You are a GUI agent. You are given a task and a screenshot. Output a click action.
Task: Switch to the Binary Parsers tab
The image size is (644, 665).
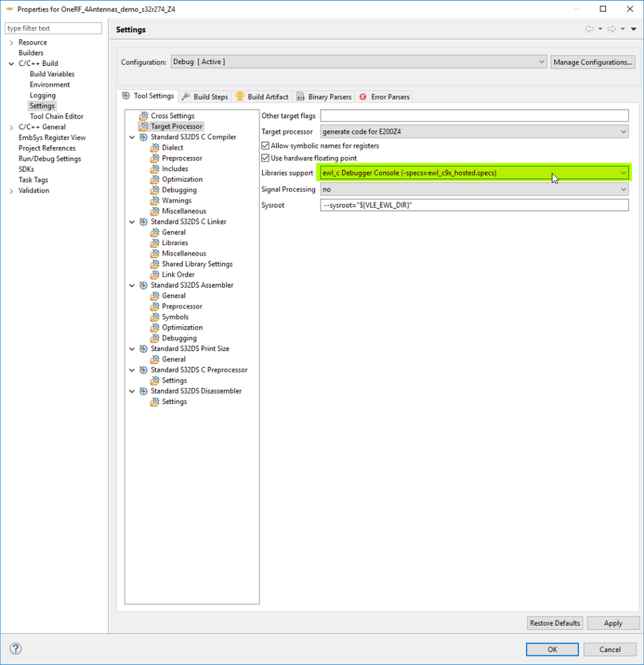point(325,97)
